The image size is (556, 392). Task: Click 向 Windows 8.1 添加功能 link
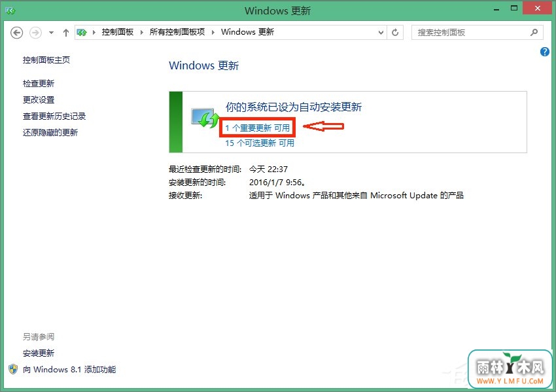coord(69,369)
